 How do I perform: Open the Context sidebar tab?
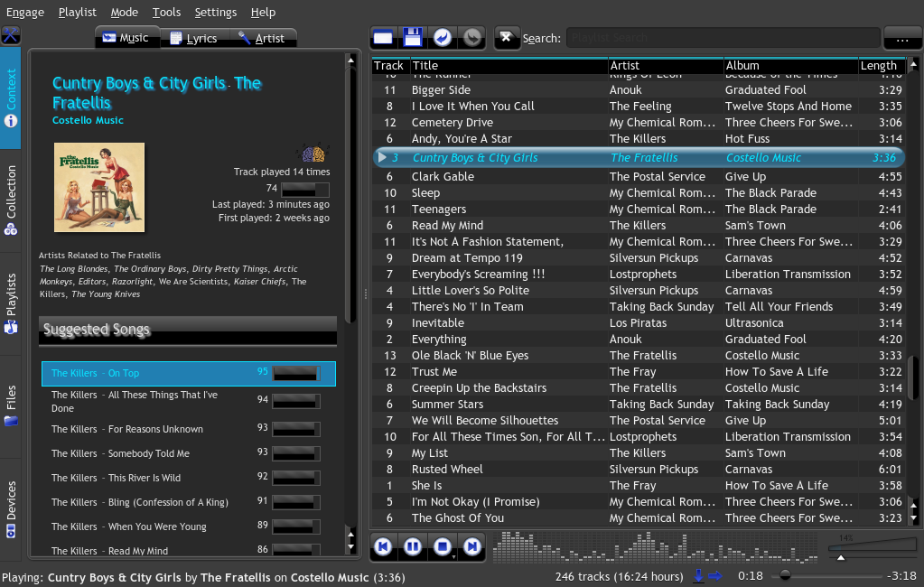point(11,98)
